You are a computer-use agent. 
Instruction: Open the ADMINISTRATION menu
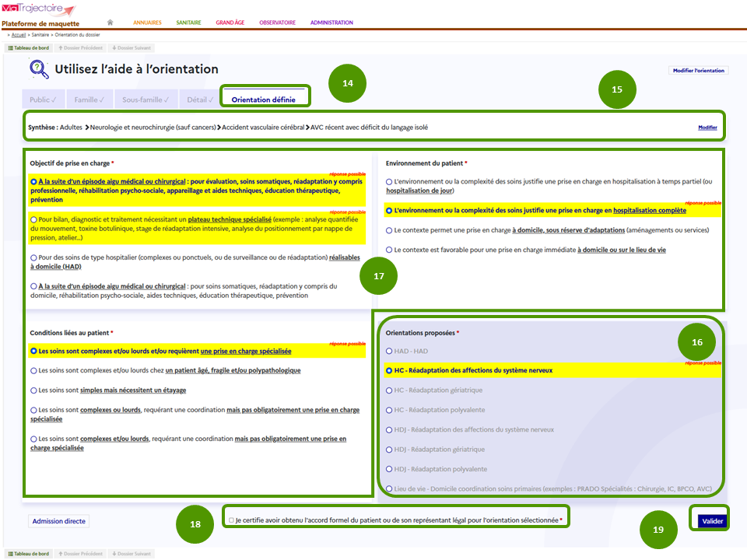coord(331,23)
